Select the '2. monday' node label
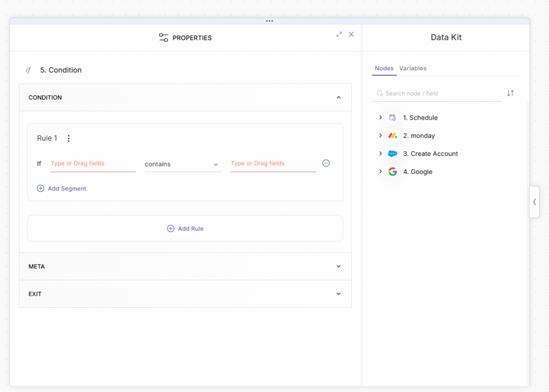This screenshot has height=392, width=549. coord(419,136)
